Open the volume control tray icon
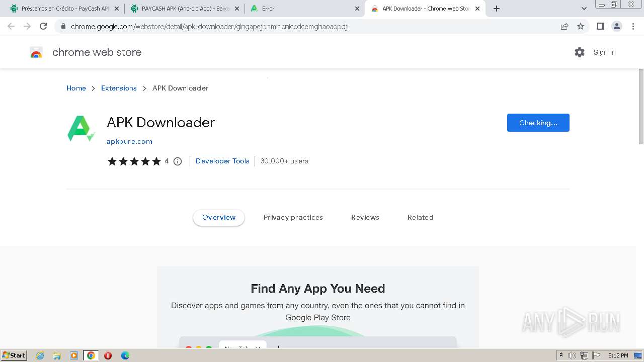The image size is (644, 362). click(572, 355)
